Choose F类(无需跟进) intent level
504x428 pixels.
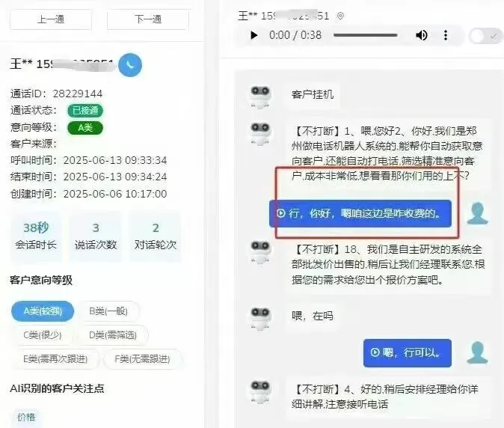point(142,359)
